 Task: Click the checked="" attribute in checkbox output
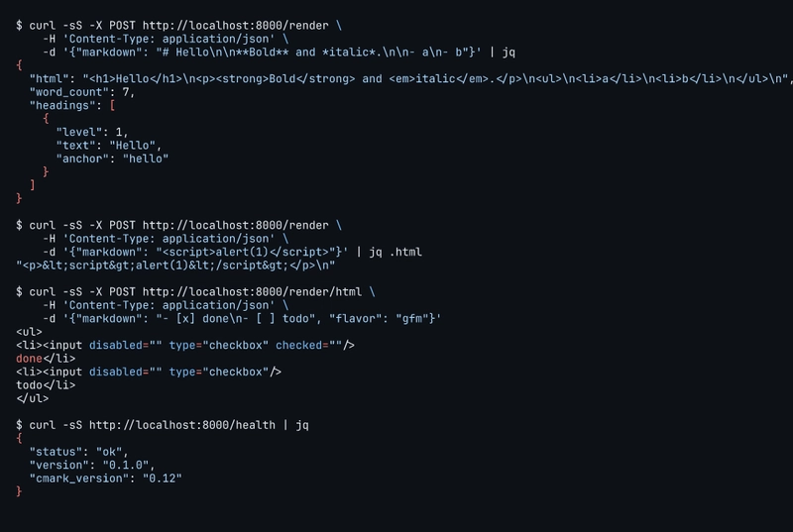[307, 346]
